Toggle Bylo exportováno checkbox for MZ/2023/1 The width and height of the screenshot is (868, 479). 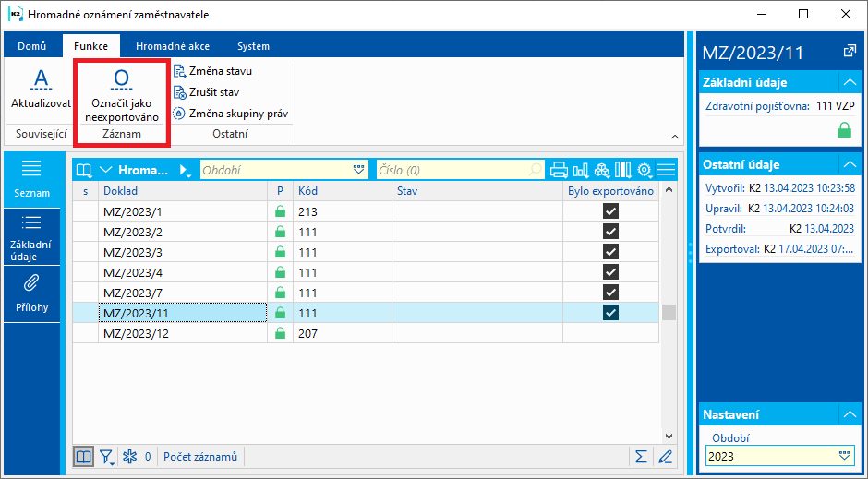tap(610, 211)
